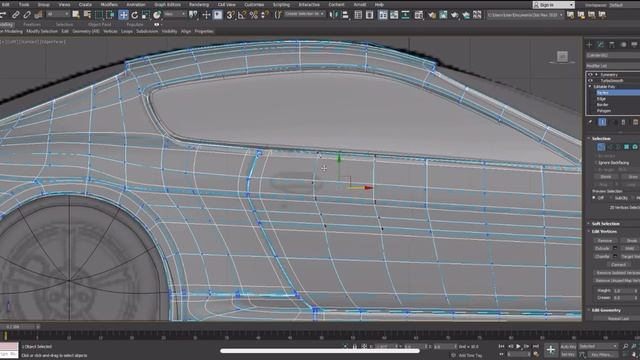
Task: Switch to the Motion command panel tab
Action: pyautogui.click(x=623, y=44)
